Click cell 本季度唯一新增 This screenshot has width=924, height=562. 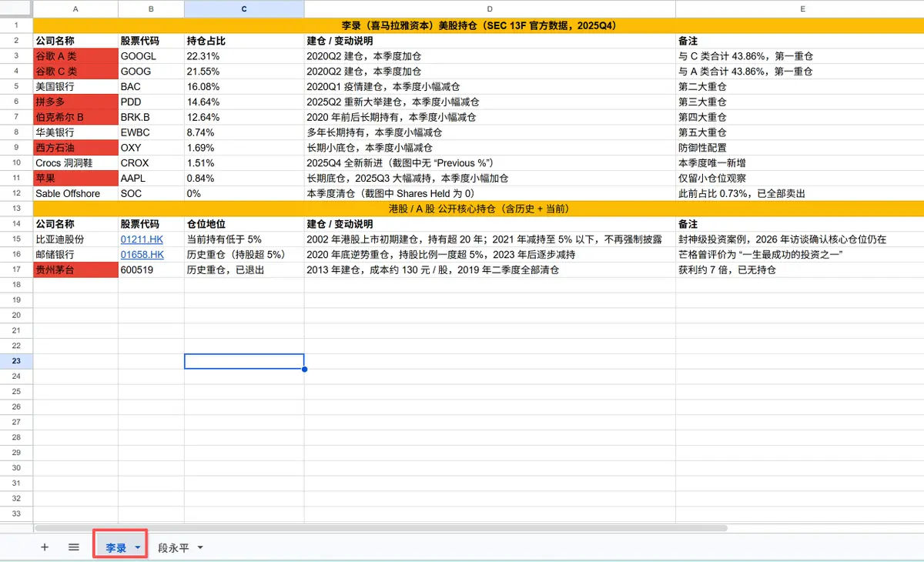(799, 163)
